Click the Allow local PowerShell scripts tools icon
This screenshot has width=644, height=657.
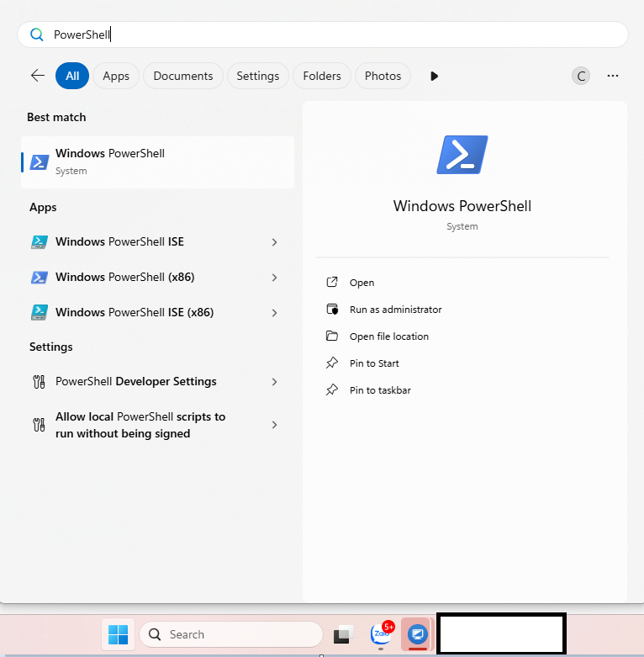[x=39, y=425]
